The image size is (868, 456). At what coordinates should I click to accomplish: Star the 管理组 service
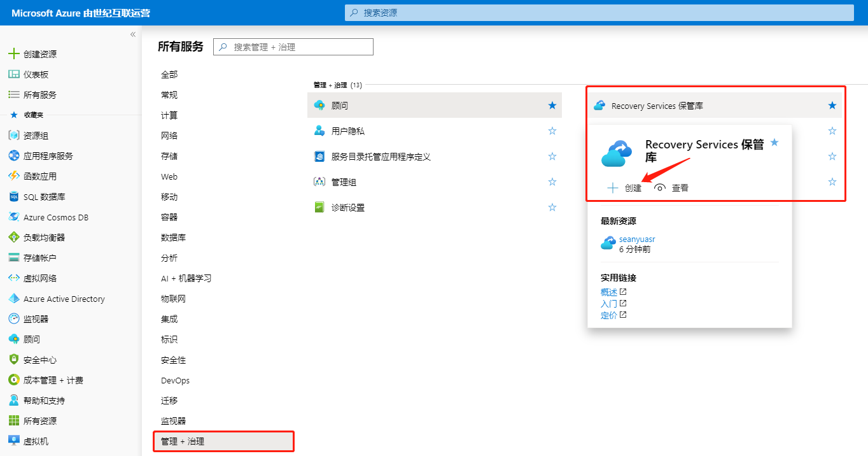click(x=552, y=182)
